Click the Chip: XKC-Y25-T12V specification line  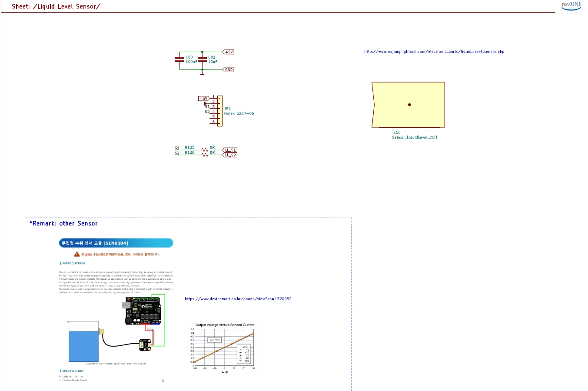tap(73, 377)
